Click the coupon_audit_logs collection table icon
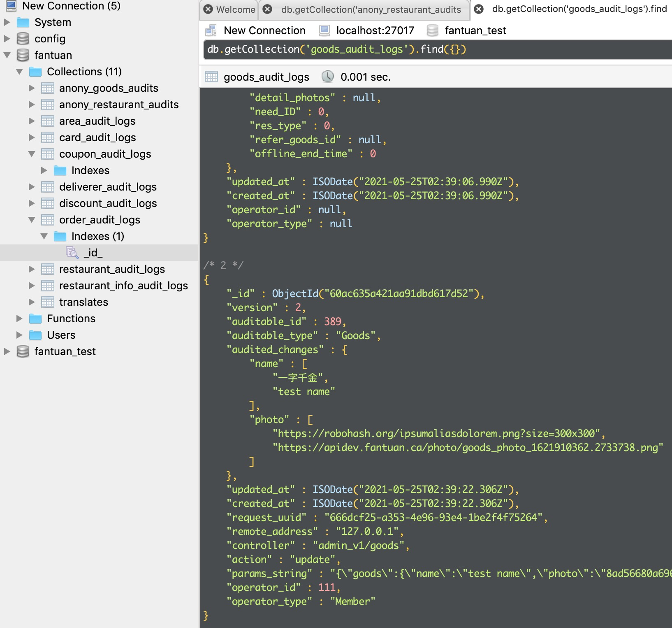 (48, 154)
